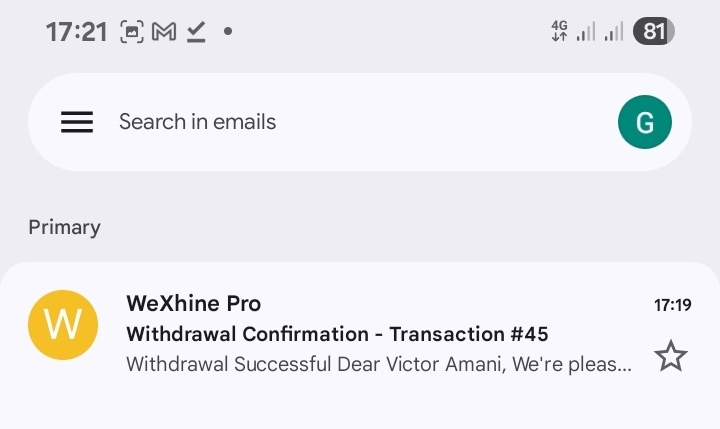The width and height of the screenshot is (720, 429).
Task: Click the WeXhine Pro sender name
Action: pos(193,303)
